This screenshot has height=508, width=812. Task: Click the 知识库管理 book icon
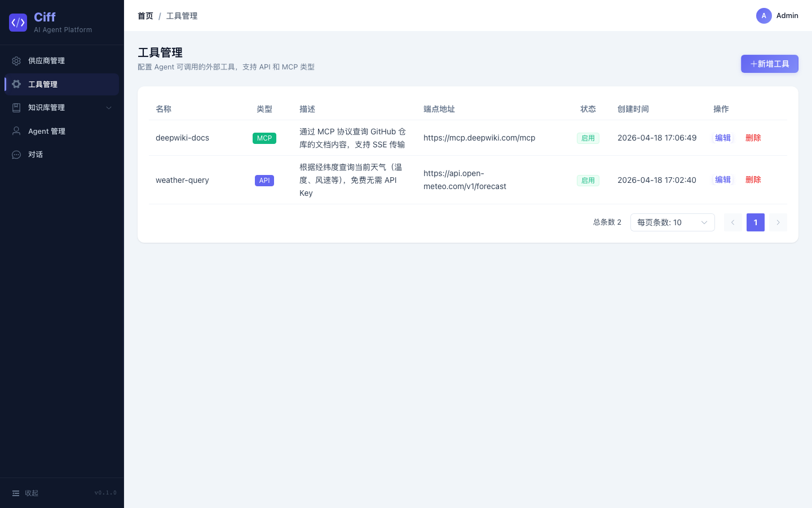16,108
